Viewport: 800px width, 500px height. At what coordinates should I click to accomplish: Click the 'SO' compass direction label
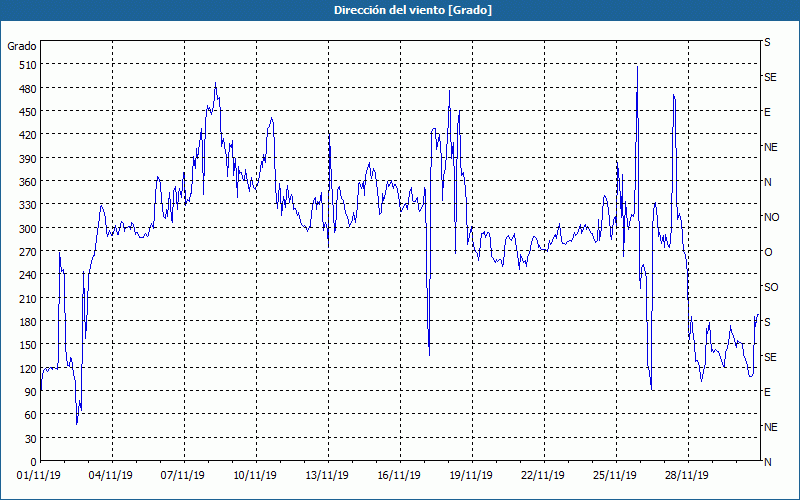(x=771, y=287)
